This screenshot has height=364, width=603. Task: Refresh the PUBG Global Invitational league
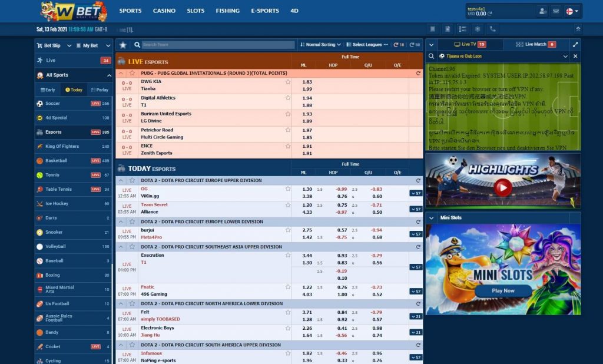point(418,73)
